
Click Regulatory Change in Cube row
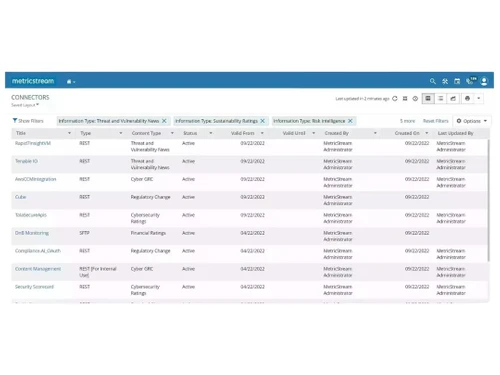[150, 197]
